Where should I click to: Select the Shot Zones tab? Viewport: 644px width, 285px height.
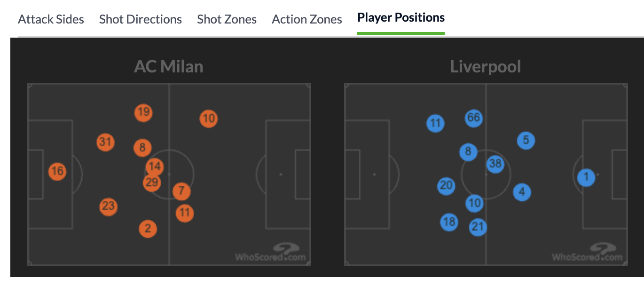pos(227,19)
